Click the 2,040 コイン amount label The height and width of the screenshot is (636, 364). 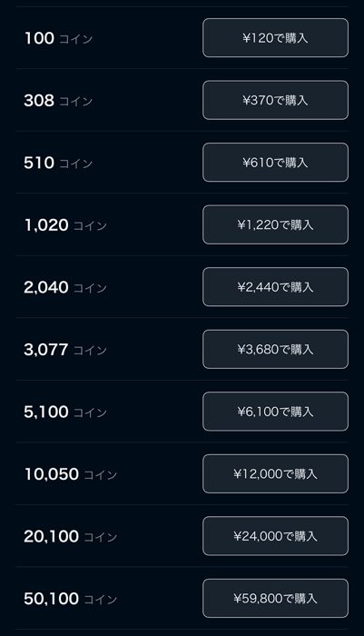[x=65, y=288]
